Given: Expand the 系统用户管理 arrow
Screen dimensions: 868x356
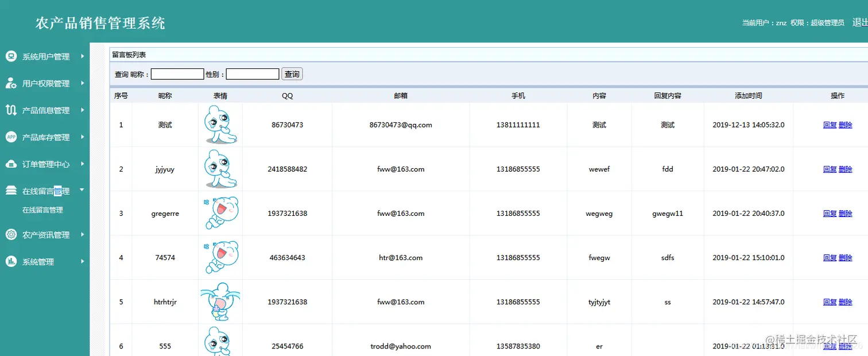Looking at the screenshot, I should tap(83, 56).
